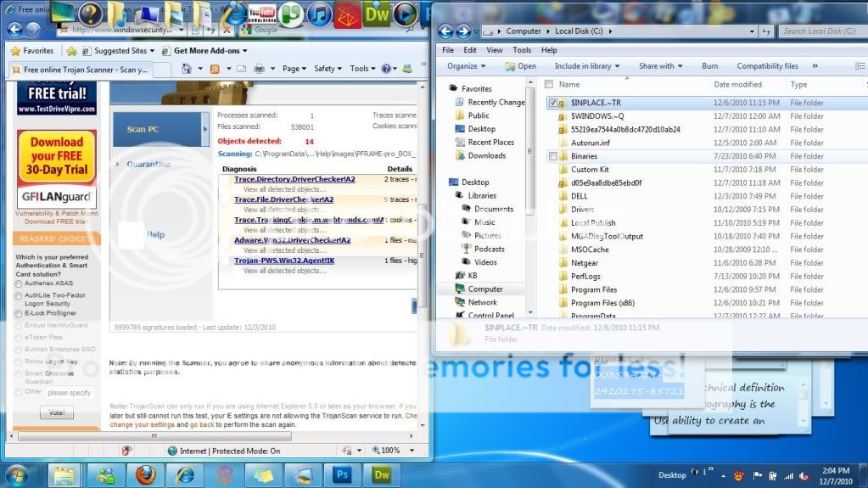Screen dimensions: 868x488
Task: Go back in the Explorer window
Action: click(x=445, y=31)
